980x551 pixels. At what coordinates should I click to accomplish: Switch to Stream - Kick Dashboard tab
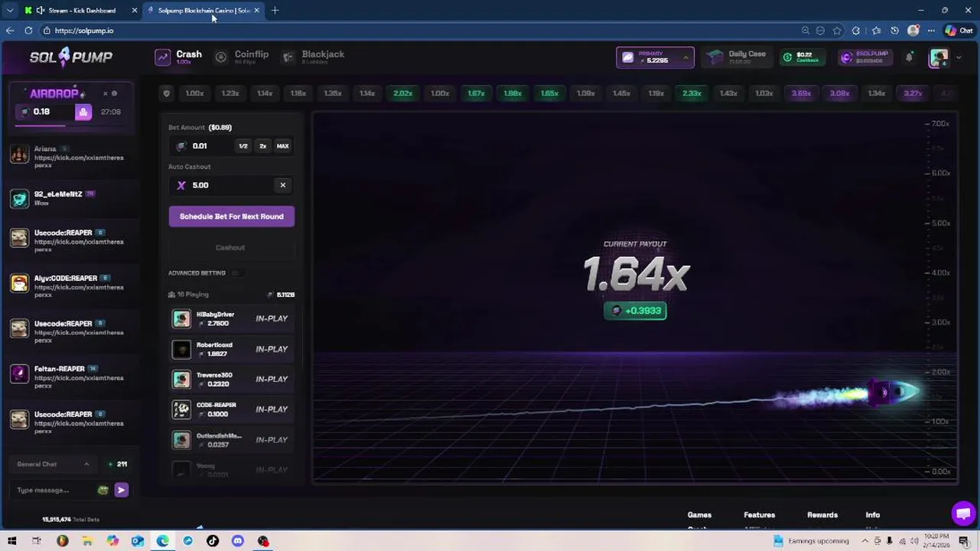tap(80, 10)
